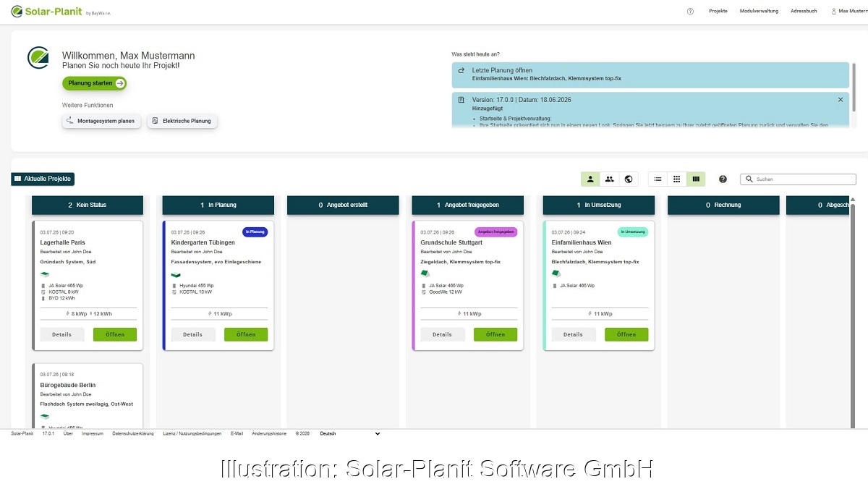Click Montagesystem planen button

pyautogui.click(x=101, y=121)
